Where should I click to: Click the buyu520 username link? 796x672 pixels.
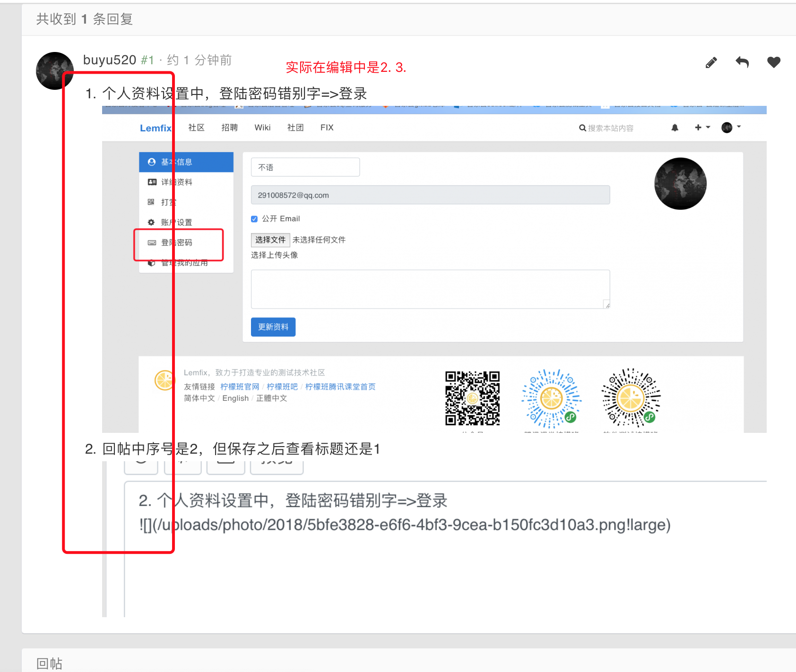(x=110, y=60)
